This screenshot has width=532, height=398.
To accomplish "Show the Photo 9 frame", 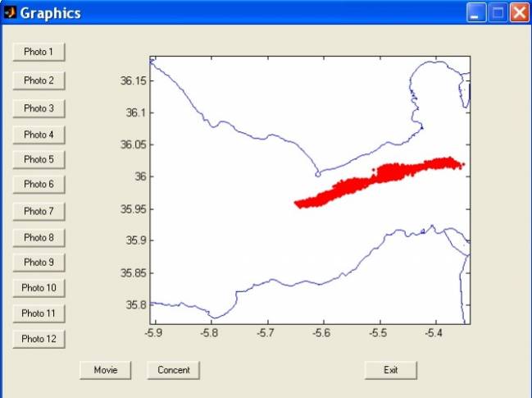I will pyautogui.click(x=39, y=263).
